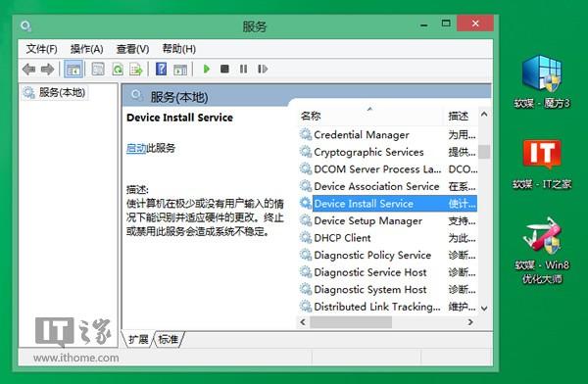The width and height of the screenshot is (588, 384).
Task: Click the Pause Service toolbar button
Action: click(243, 69)
